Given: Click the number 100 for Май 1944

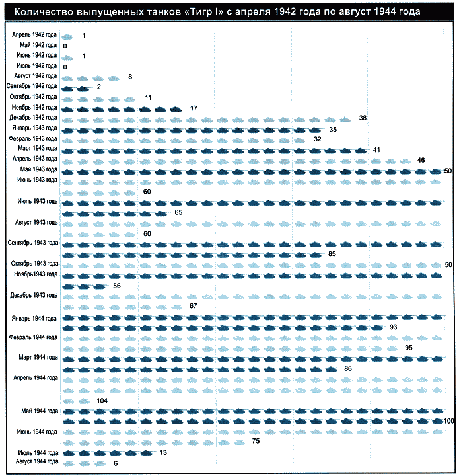Looking at the screenshot, I should 449,421.
